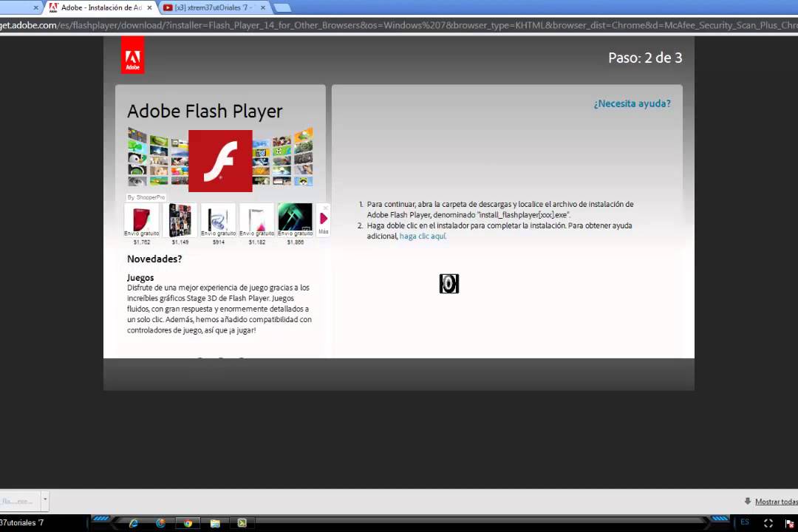Open Windows Explorer folder in the taskbar
Screen dimensions: 798x532
click(215, 523)
